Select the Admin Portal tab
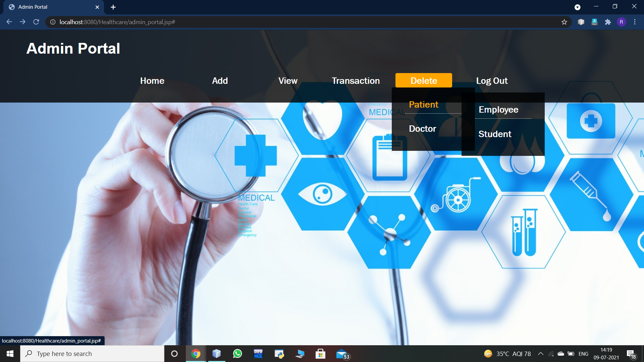Viewport: 644px width, 362px height. pos(54,7)
